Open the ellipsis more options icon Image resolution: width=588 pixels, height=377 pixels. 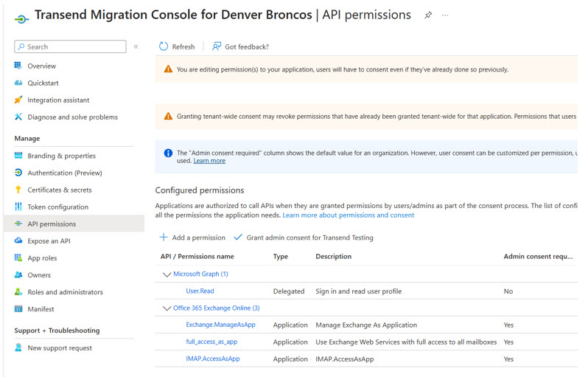pyautogui.click(x=445, y=15)
